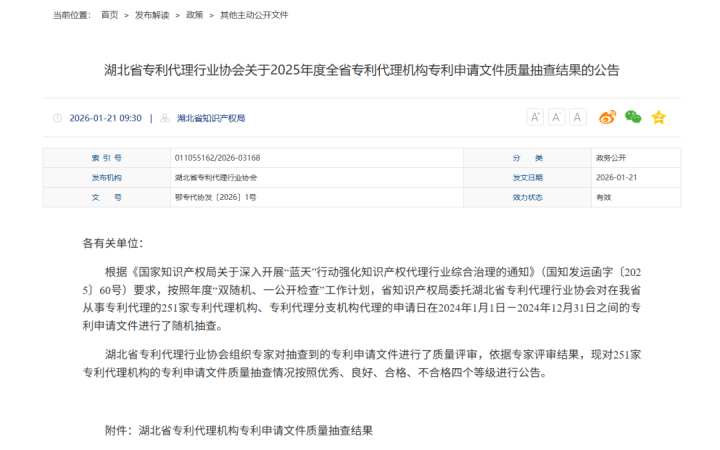Screen dimensions: 720x450
Task: Click paragraph beginning 根据《国家知识产权局关于深入开展
Action: (x=361, y=299)
